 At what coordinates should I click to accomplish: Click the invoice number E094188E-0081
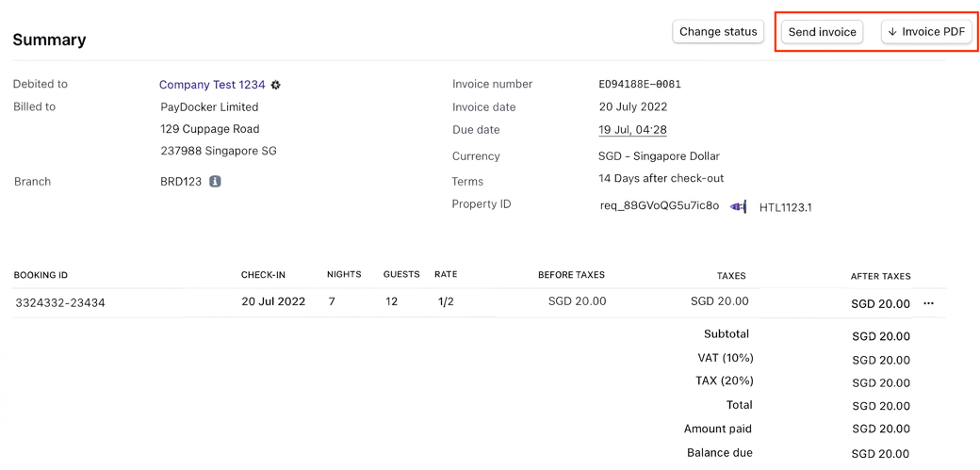[640, 84]
